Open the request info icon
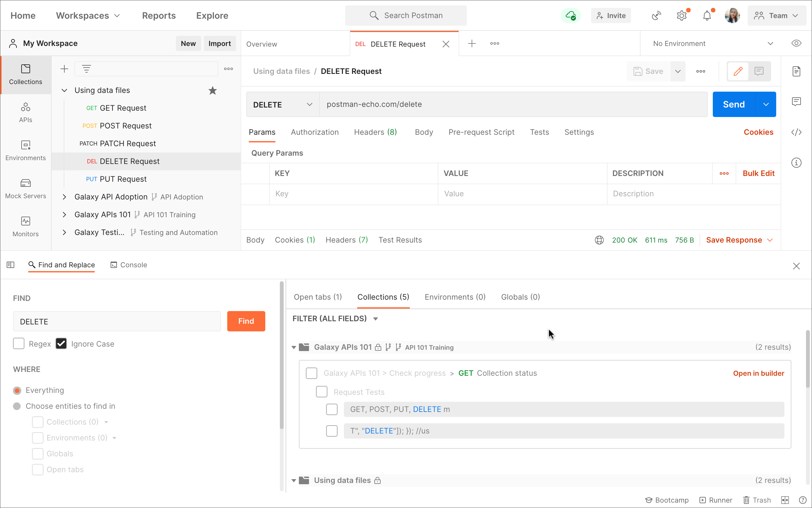This screenshot has height=508, width=812. [x=796, y=163]
